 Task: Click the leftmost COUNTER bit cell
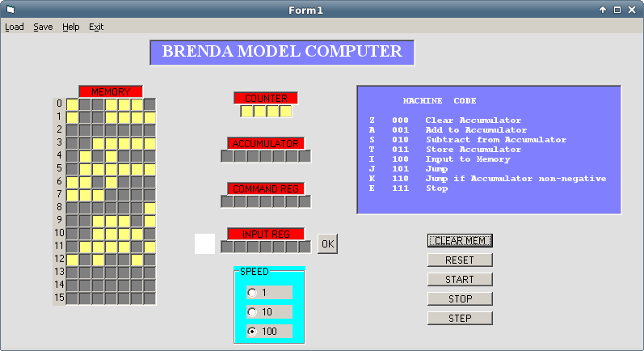246,111
